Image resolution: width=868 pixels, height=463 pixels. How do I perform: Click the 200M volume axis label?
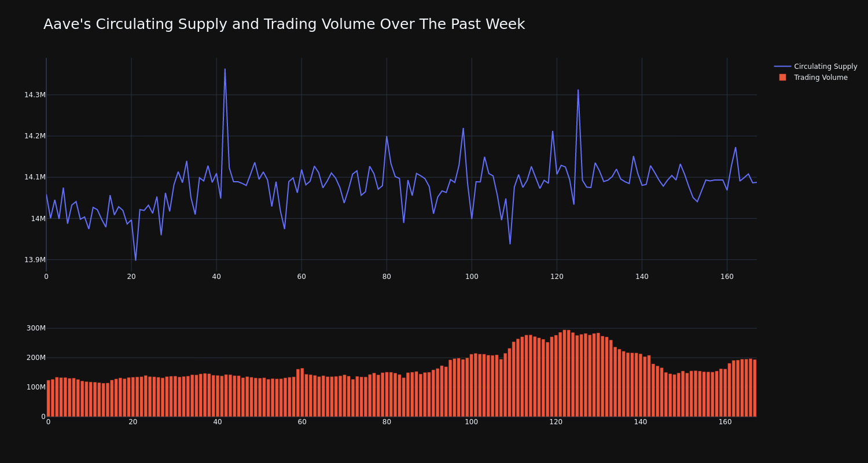36,358
